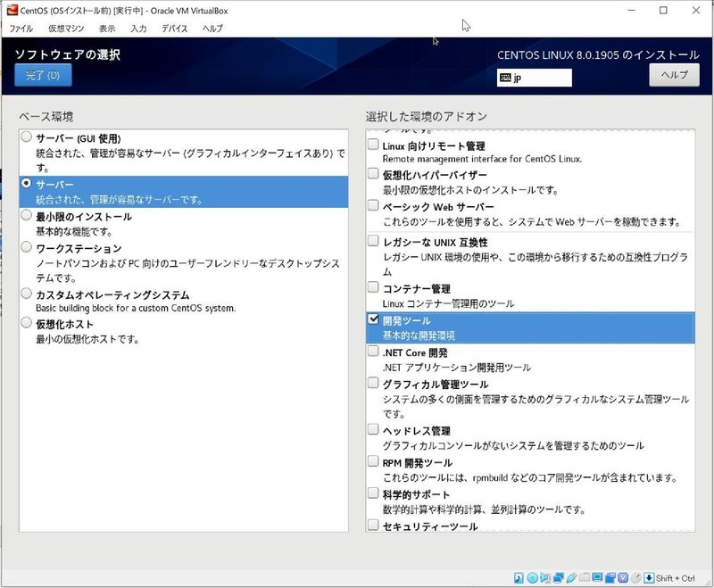Enable the RPM 開発ツール checkbox
The height and width of the screenshot is (588, 714).
[x=373, y=461]
